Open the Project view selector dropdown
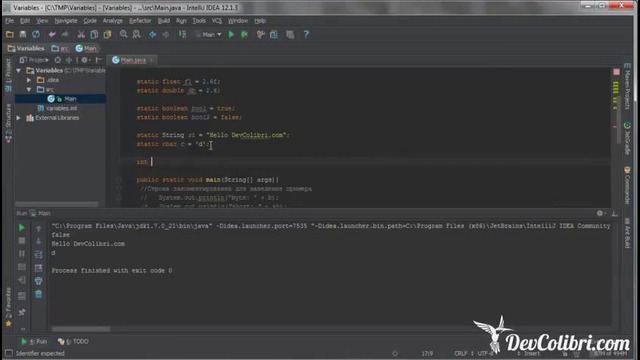 click(34, 60)
